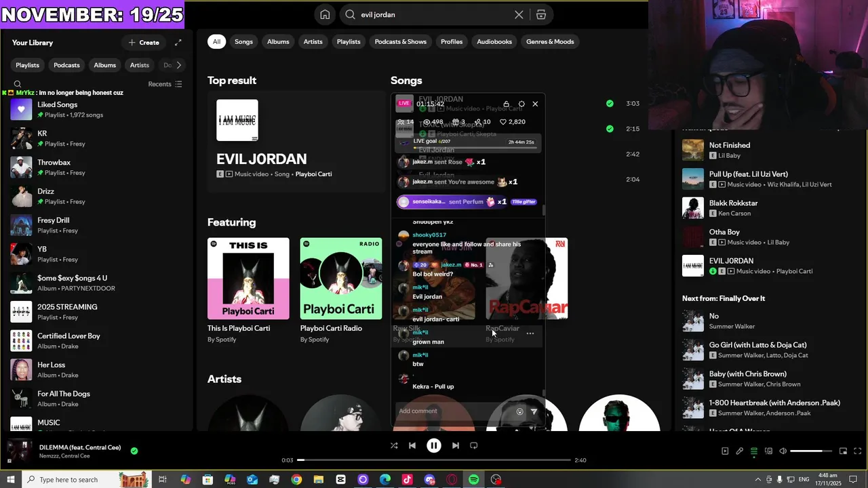
Task: Clear the 'evil jordan' search text
Action: (519, 15)
